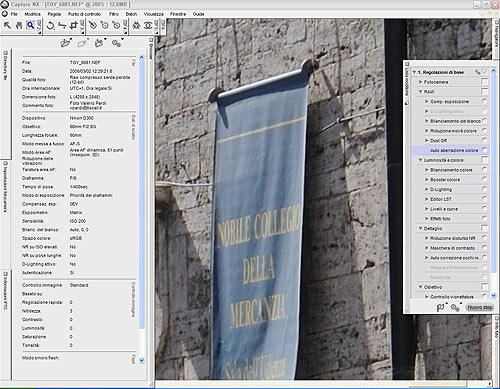Open the Punto di controllo menu
Screen dimensions: 500x389
[84, 14]
